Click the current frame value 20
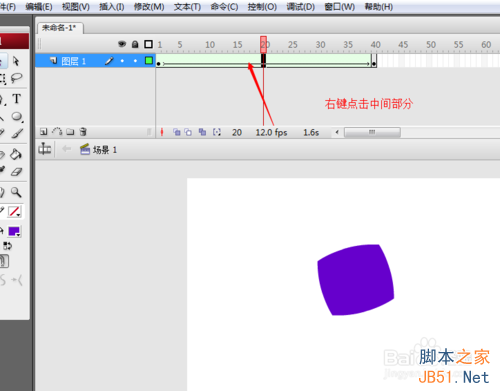This screenshot has width=500, height=391. click(237, 133)
